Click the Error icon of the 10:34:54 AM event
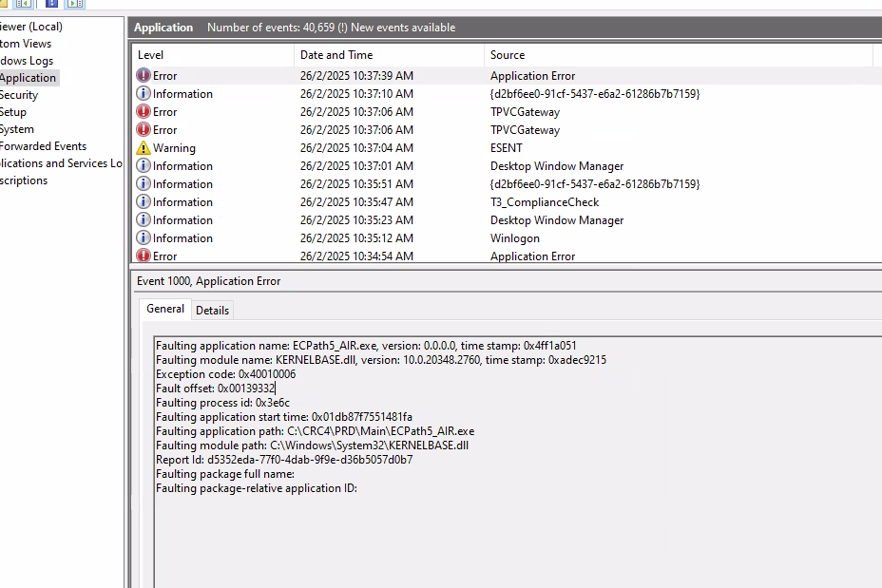882x588 pixels. click(144, 256)
